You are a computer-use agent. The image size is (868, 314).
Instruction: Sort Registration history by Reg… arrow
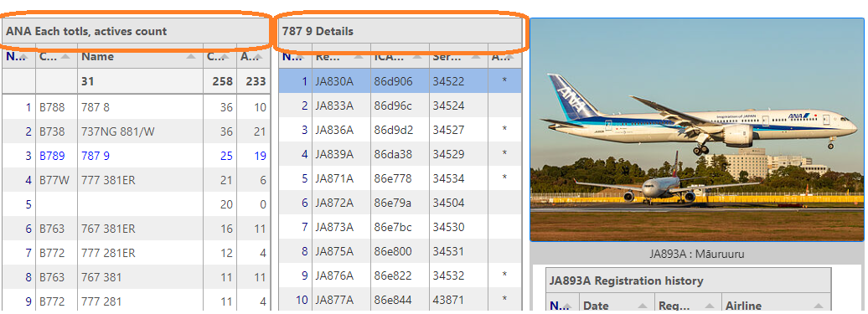(708, 306)
